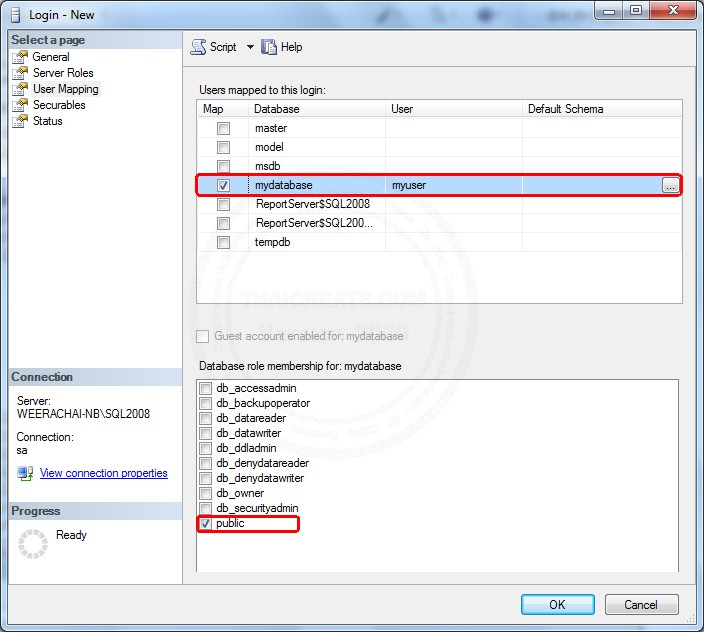This screenshot has height=632, width=704.
Task: Click the Default Schema column header
Action: point(602,109)
